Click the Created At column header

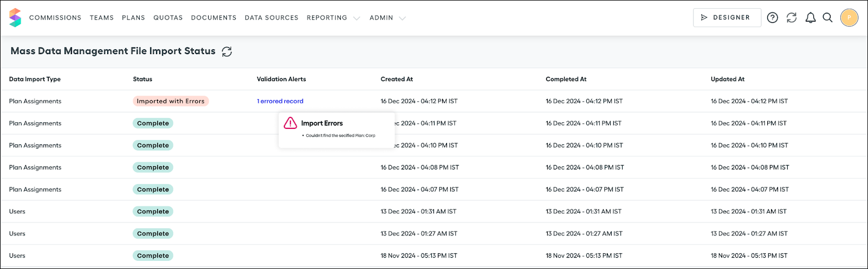tap(397, 79)
